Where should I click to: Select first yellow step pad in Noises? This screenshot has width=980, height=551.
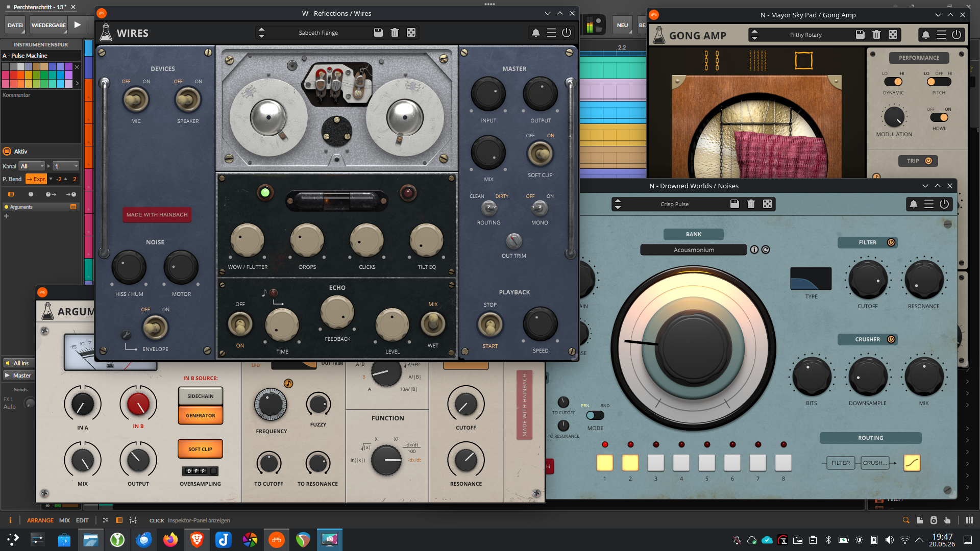tap(604, 462)
